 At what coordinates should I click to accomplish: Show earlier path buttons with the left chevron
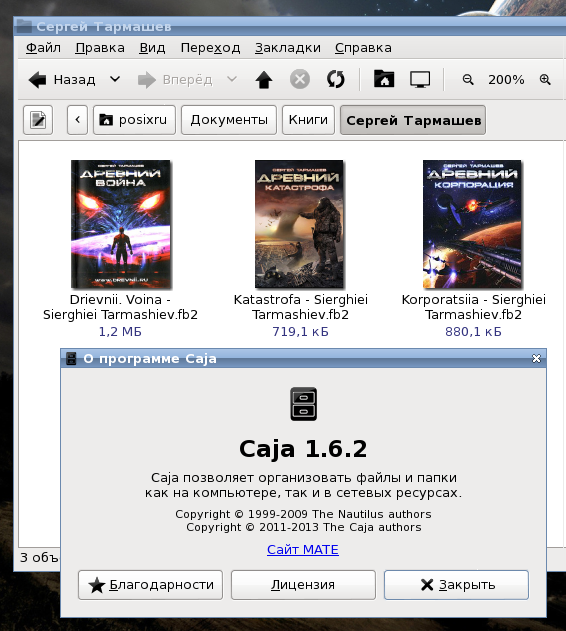pyautogui.click(x=77, y=120)
